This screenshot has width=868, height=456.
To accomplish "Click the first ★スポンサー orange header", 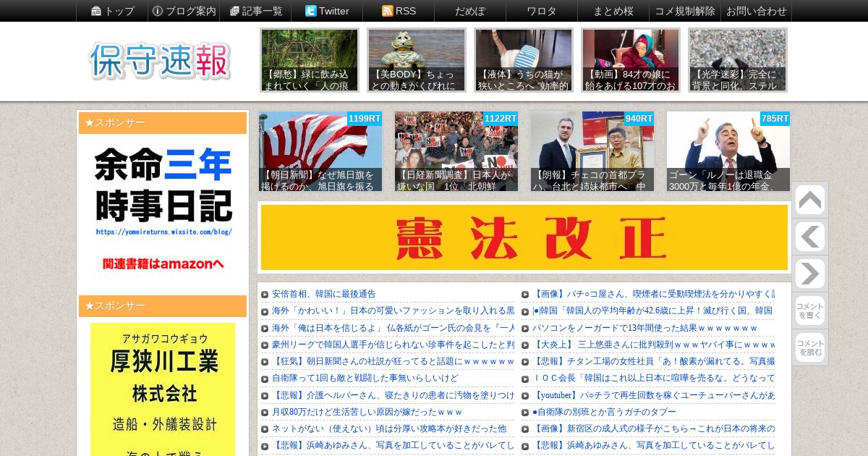I will click(x=163, y=123).
